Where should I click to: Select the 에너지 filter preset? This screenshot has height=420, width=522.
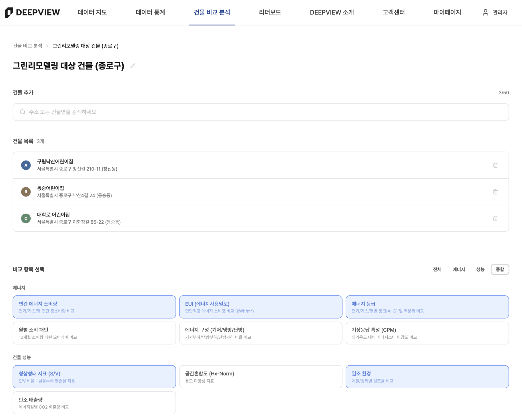tap(459, 269)
